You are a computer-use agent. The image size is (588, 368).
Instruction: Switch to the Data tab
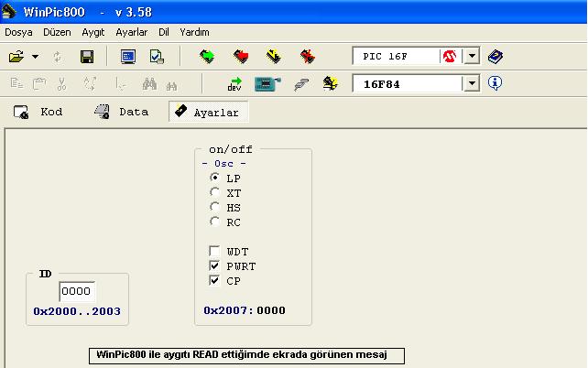click(x=121, y=113)
